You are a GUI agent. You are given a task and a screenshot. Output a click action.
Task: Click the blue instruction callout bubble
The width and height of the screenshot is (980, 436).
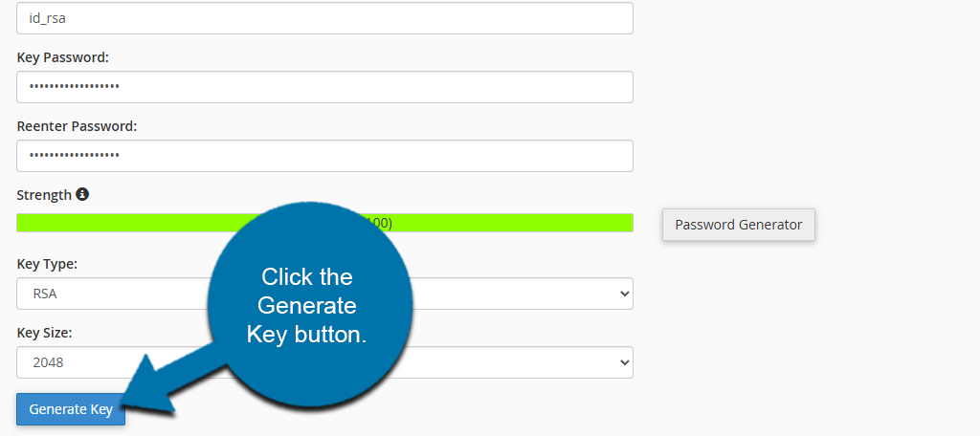[308, 306]
